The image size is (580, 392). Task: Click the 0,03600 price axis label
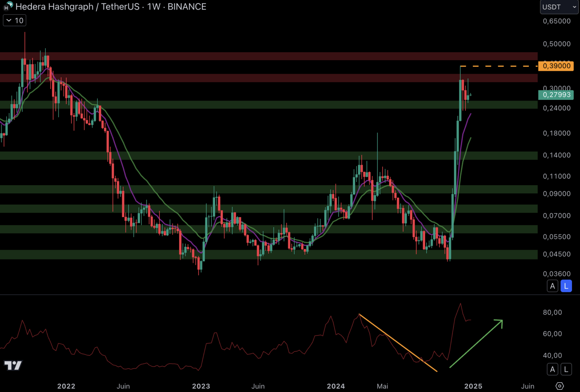[556, 274]
